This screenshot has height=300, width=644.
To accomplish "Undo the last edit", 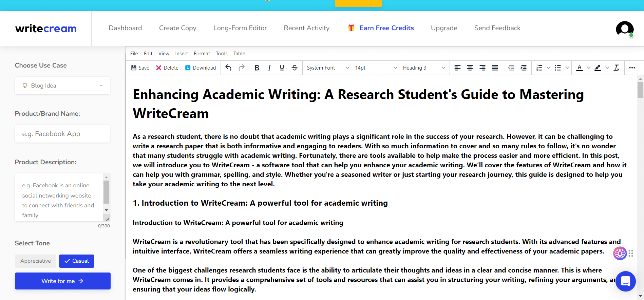I will pos(228,68).
